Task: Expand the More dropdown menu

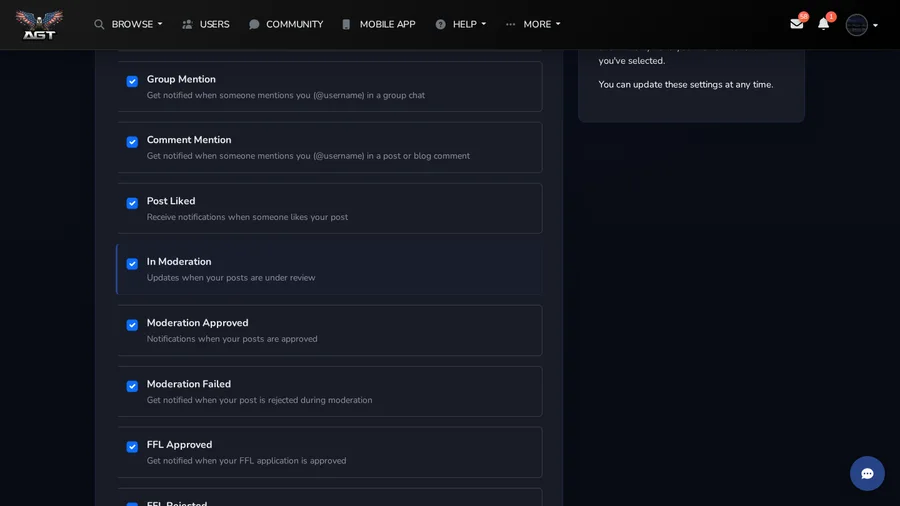Action: point(542,25)
